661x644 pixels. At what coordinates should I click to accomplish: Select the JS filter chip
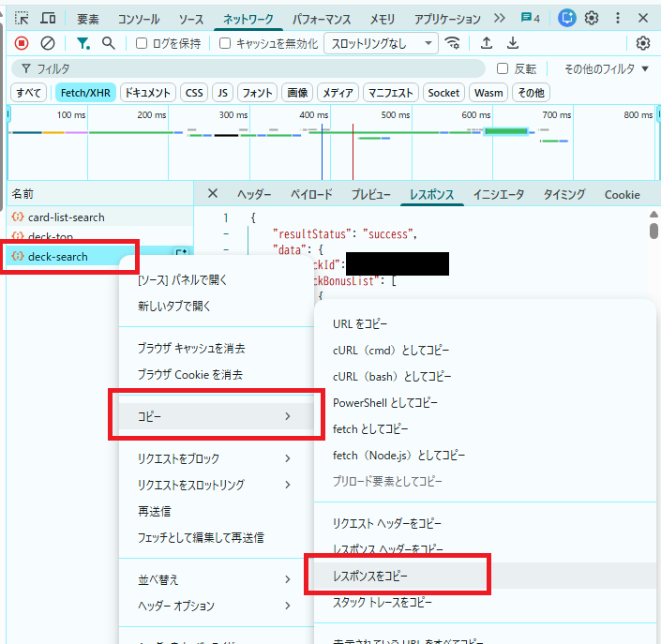click(222, 93)
